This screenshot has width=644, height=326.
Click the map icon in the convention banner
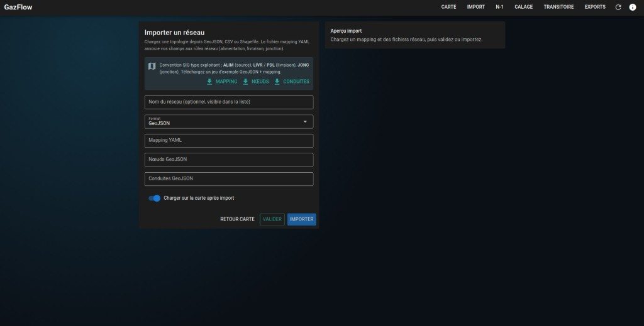pos(152,66)
